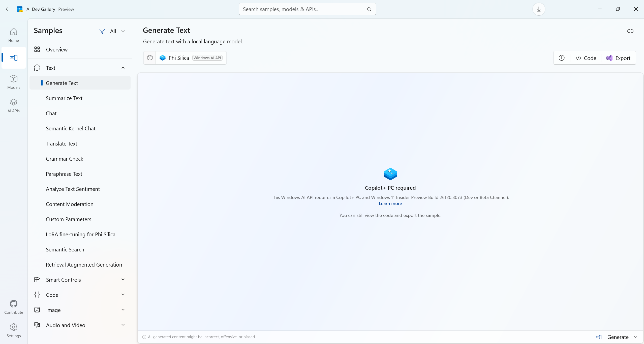Expand the Audio and Video chevron
Viewport: 644px width, 344px height.
[x=123, y=325]
